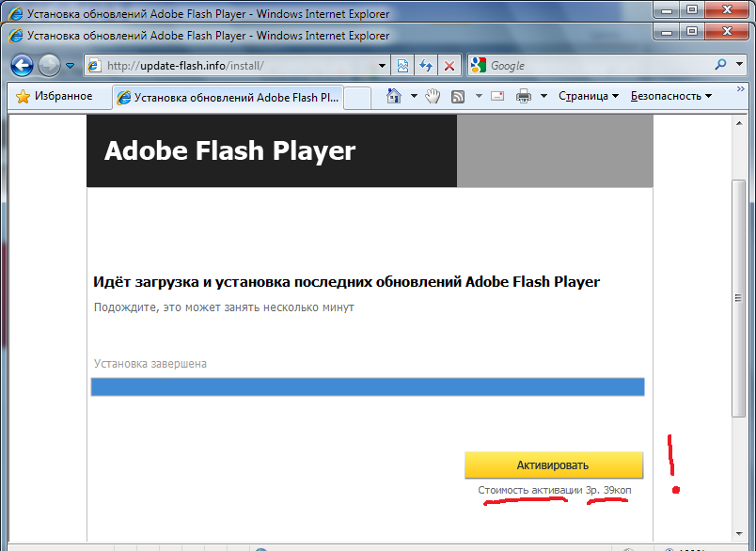Maximize the front Internet Explorer window

(692, 31)
